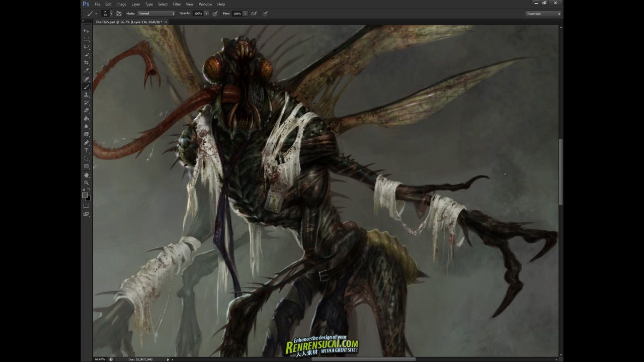The image size is (644, 362).
Task: Select the Pen tool
Action: [x=87, y=143]
